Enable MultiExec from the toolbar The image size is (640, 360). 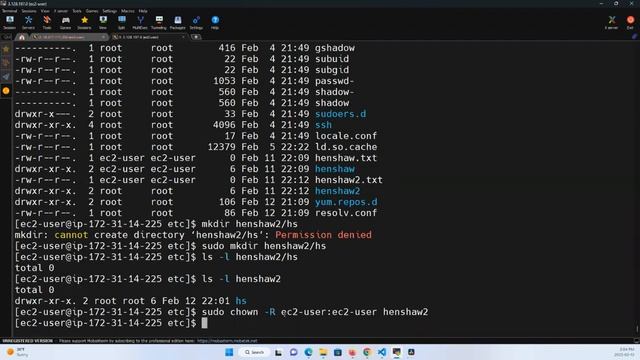click(140, 22)
